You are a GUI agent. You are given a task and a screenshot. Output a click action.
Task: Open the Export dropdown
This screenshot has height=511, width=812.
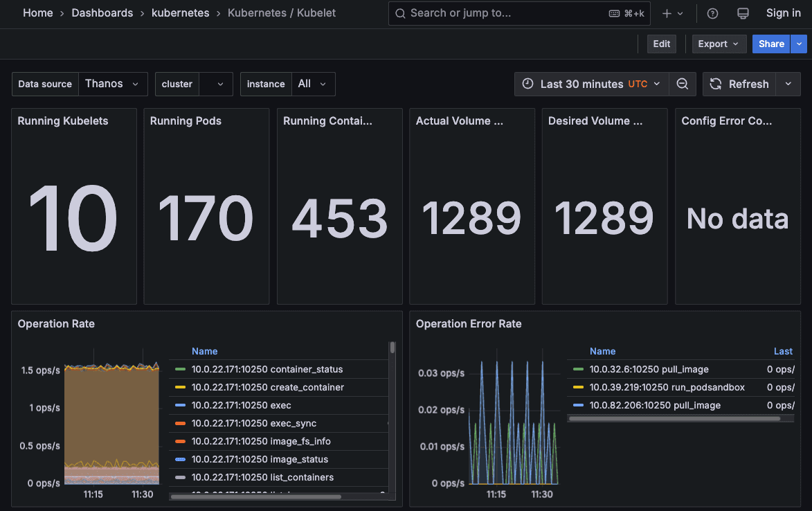pyautogui.click(x=719, y=44)
